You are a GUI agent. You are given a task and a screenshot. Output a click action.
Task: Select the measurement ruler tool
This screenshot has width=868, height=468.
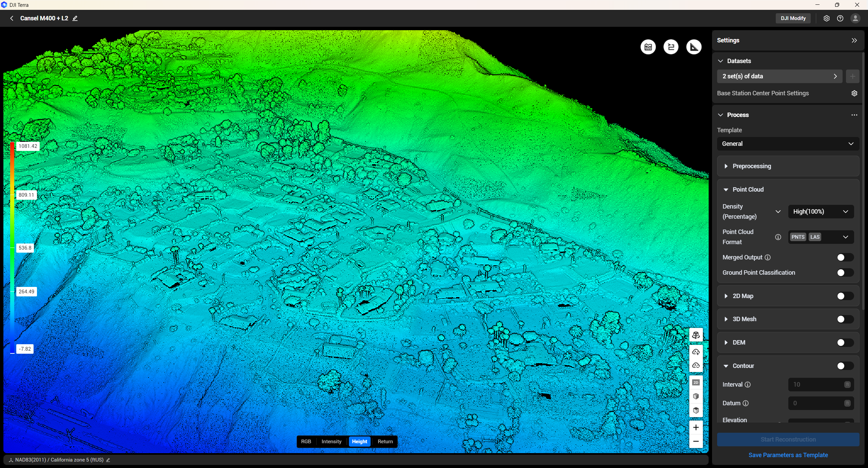tap(694, 47)
